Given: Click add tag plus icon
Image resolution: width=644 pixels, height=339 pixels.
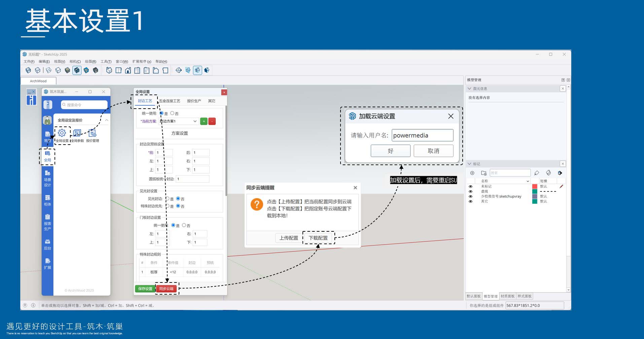Looking at the screenshot, I should pyautogui.click(x=472, y=173).
